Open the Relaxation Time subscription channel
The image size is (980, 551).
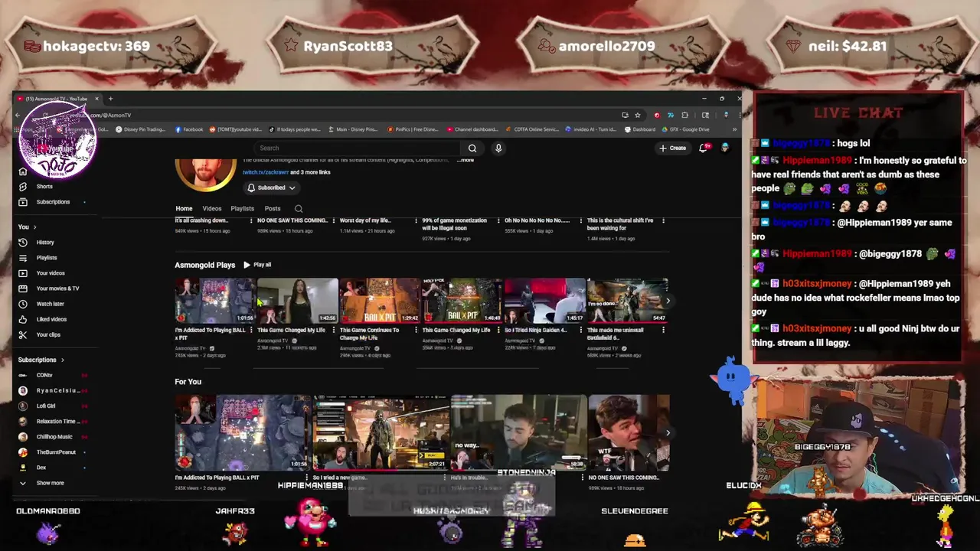[x=57, y=422]
